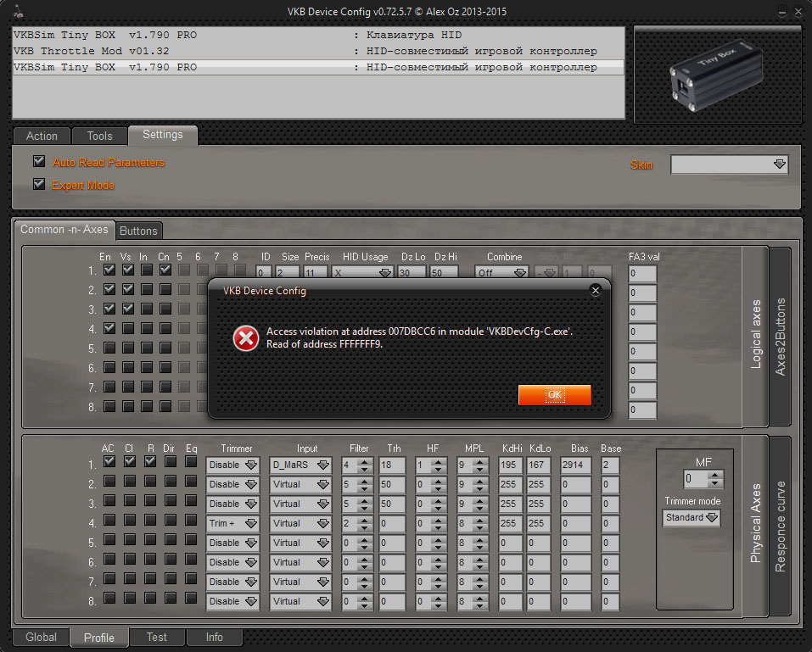This screenshot has height=652, width=812.
Task: Open the Trimmer mode Standard dropdown
Action: pos(692,518)
